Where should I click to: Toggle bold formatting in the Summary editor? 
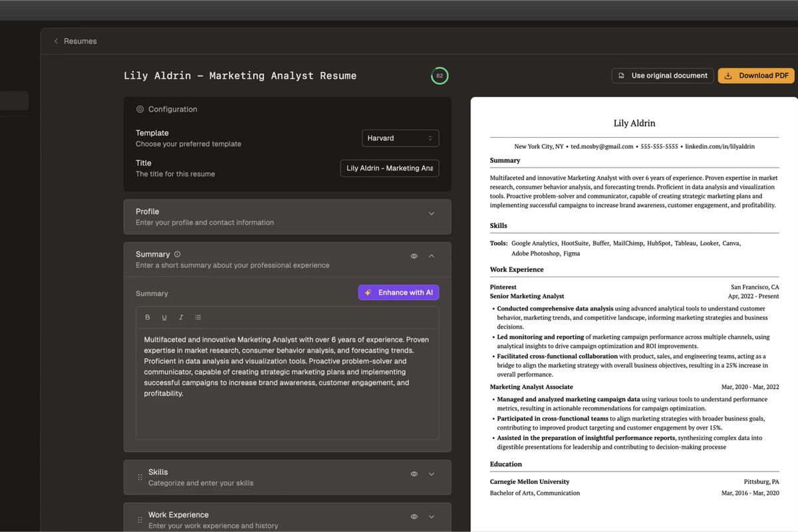(x=148, y=317)
